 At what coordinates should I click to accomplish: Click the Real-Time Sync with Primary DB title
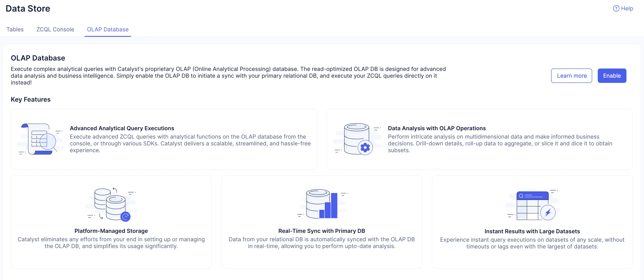click(322, 231)
